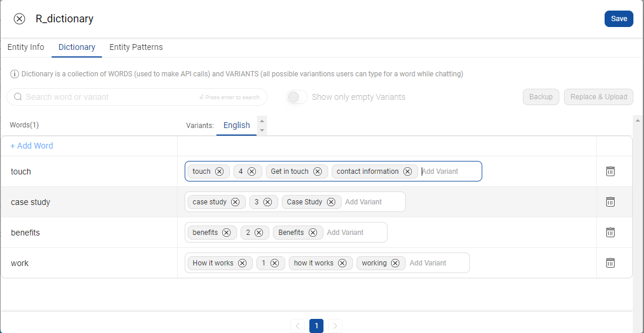Select the word 'benefits' in the Words column

(x=25, y=233)
